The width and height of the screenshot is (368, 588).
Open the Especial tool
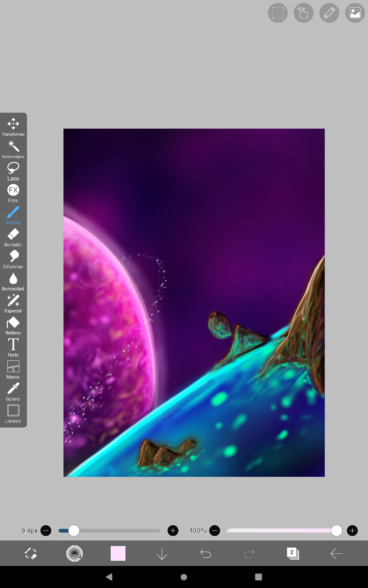[13, 303]
